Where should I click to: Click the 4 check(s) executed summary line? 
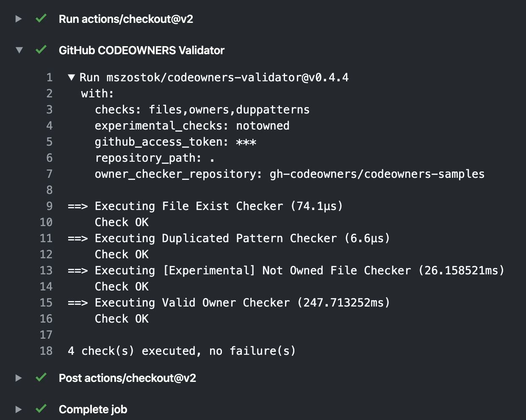tap(182, 351)
